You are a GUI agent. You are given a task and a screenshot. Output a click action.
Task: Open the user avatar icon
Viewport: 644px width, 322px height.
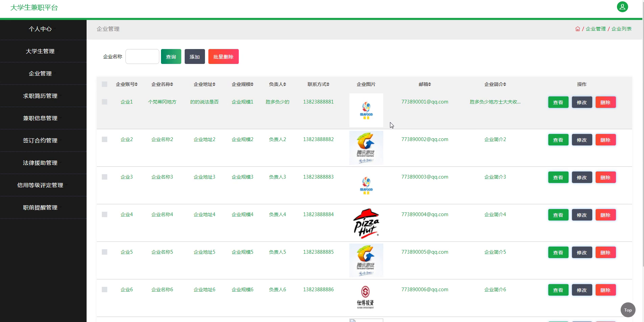click(622, 7)
